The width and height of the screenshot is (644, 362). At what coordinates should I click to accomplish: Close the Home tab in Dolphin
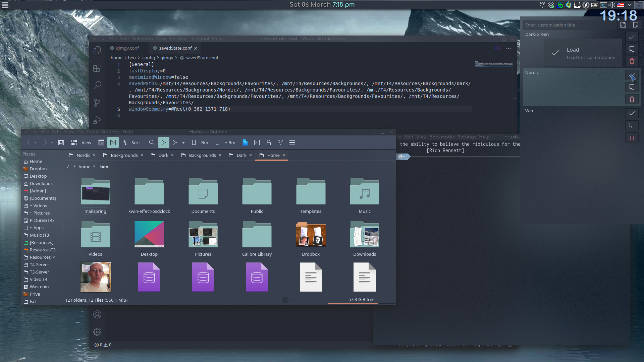[x=284, y=155]
